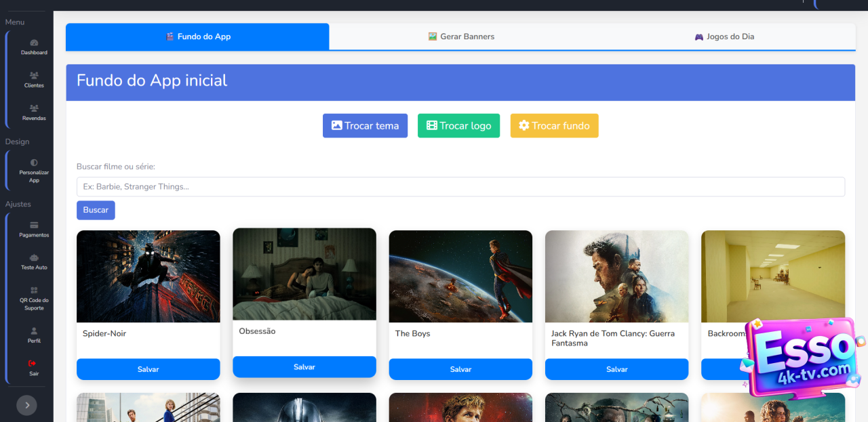Select The Boys poster thumbnail

460,276
